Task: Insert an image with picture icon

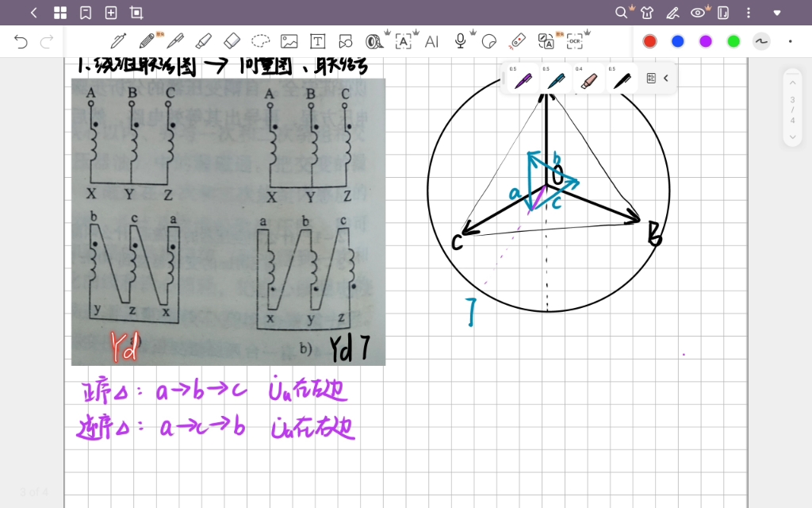Action: (x=289, y=41)
